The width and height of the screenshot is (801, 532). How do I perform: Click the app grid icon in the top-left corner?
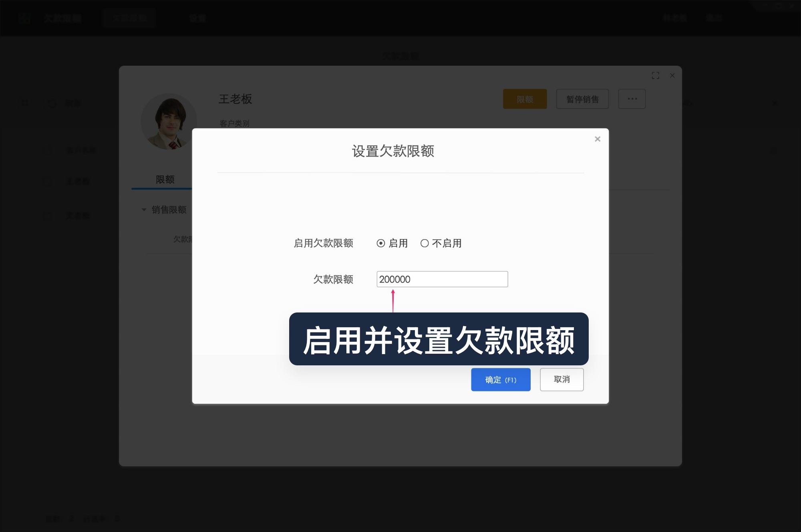point(25,18)
